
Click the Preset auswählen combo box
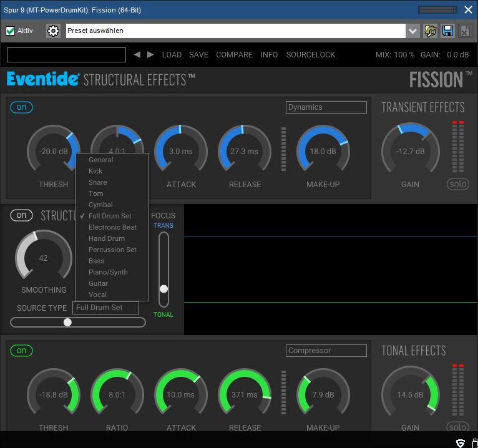tap(236, 31)
